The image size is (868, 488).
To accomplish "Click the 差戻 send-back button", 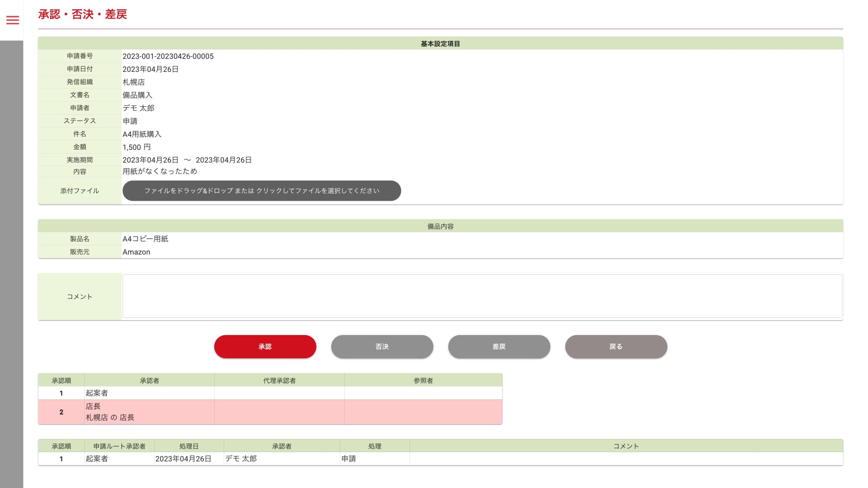I will pos(499,346).
